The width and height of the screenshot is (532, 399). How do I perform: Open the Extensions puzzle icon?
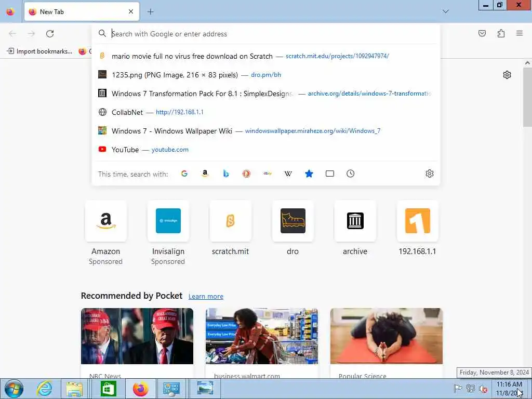[501, 33]
